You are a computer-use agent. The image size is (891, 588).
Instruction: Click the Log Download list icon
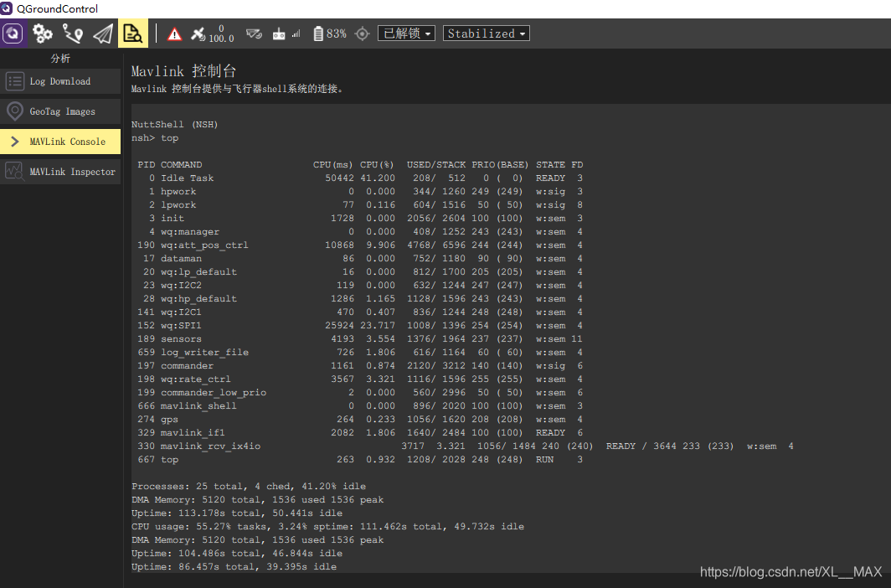15,81
